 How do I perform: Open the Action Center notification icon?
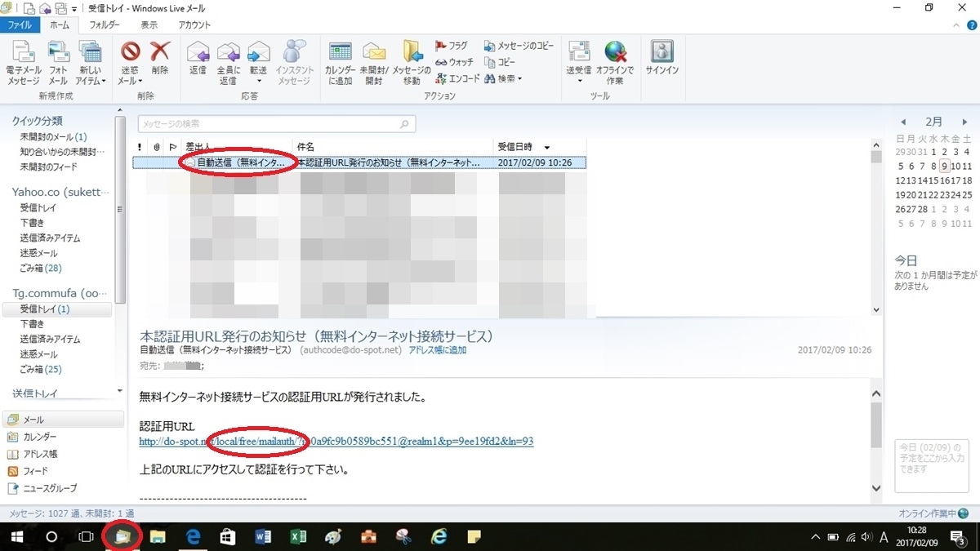(959, 536)
